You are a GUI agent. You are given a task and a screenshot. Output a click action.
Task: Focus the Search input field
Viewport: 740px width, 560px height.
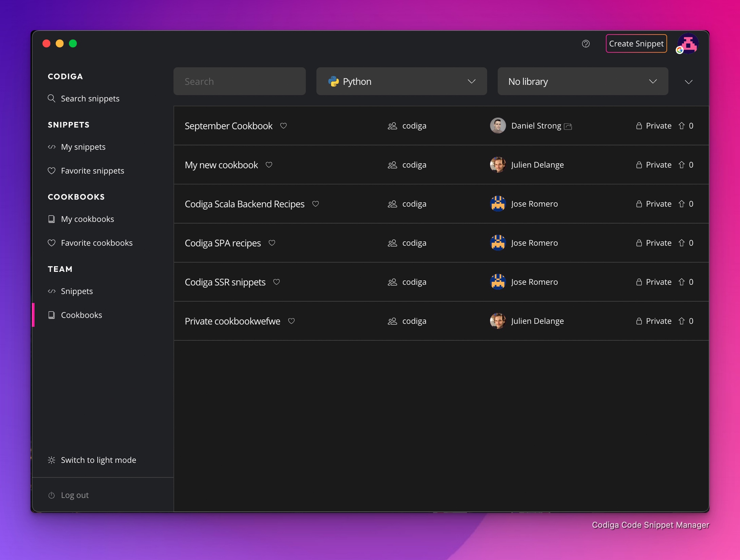pos(239,81)
